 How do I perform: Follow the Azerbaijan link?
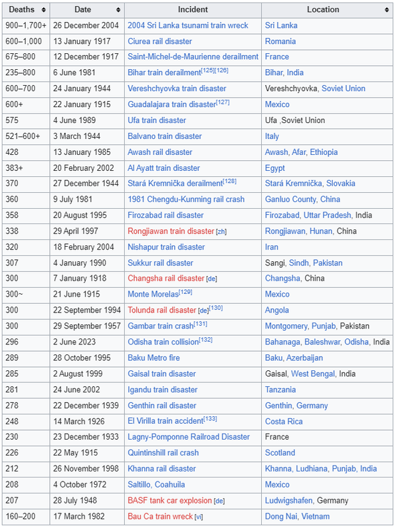click(x=304, y=358)
